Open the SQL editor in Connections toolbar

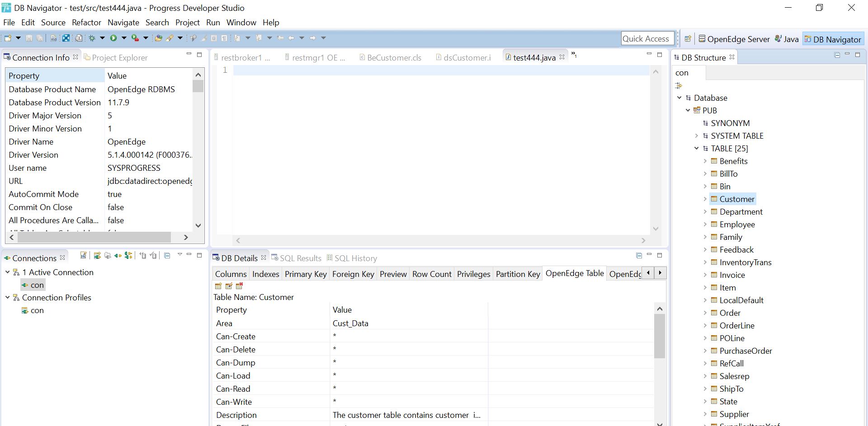click(83, 256)
